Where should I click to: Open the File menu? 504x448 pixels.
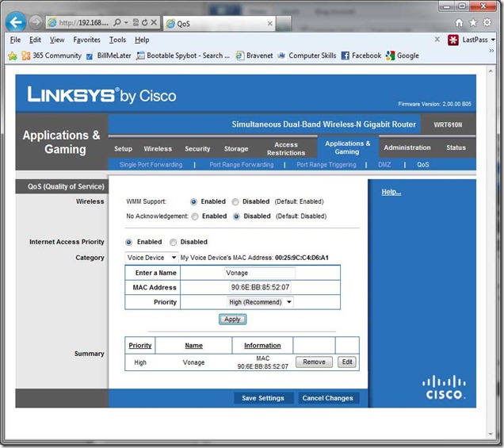pos(15,40)
